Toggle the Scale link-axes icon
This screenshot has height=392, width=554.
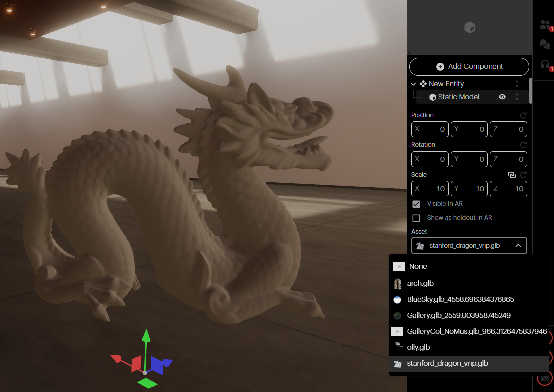tap(511, 175)
